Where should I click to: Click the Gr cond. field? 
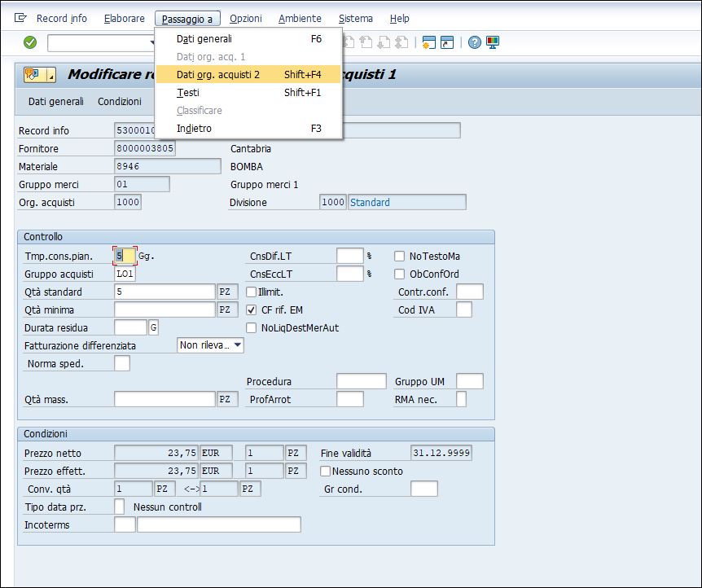tap(424, 489)
